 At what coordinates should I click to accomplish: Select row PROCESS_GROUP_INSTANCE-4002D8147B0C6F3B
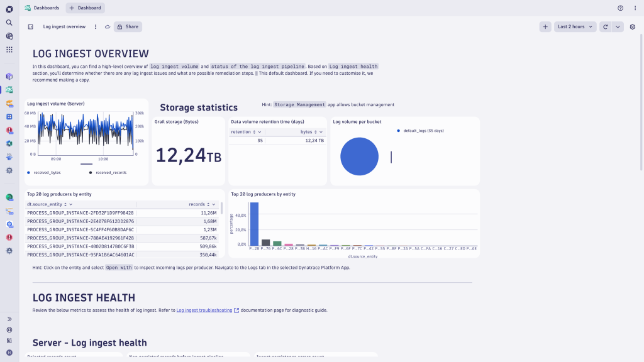[122, 246]
